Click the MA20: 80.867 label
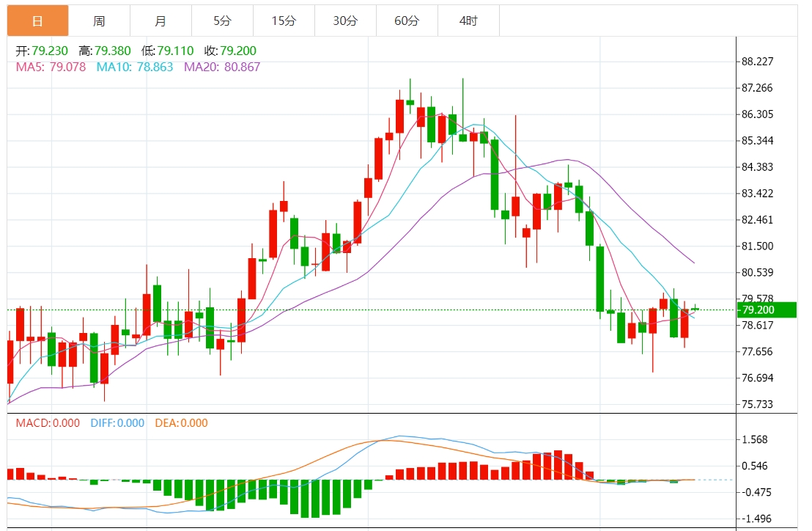Screen dimensions: 812x531 222,67
